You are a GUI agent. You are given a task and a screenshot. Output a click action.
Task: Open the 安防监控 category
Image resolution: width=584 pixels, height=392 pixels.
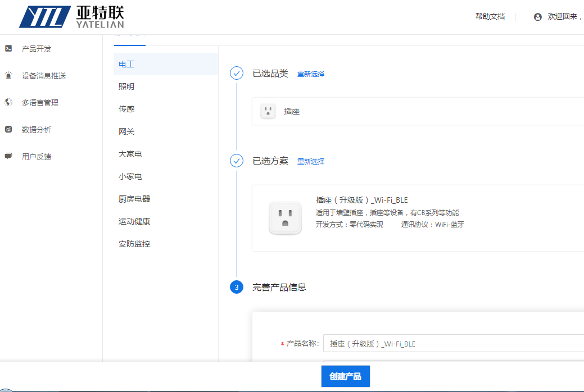pos(134,244)
